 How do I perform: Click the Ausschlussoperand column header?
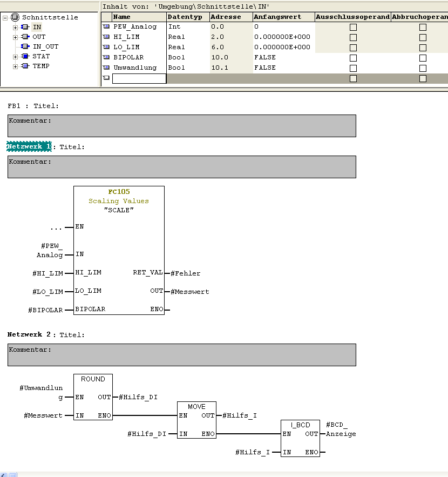click(353, 17)
